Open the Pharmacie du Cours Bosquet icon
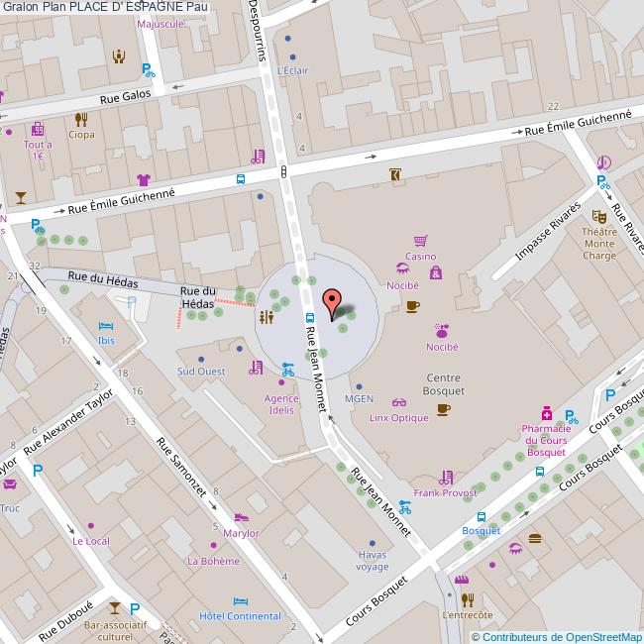Image resolution: width=644 pixels, height=644 pixels. [x=545, y=412]
